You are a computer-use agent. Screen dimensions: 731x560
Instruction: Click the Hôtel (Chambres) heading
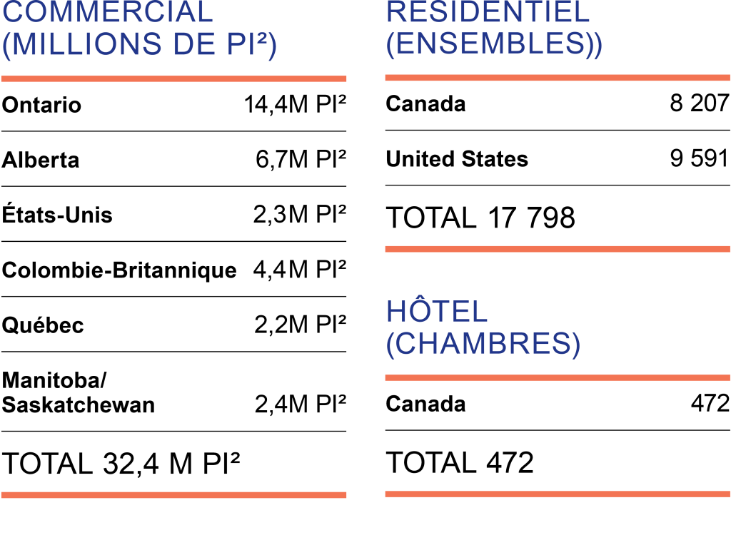tap(483, 328)
